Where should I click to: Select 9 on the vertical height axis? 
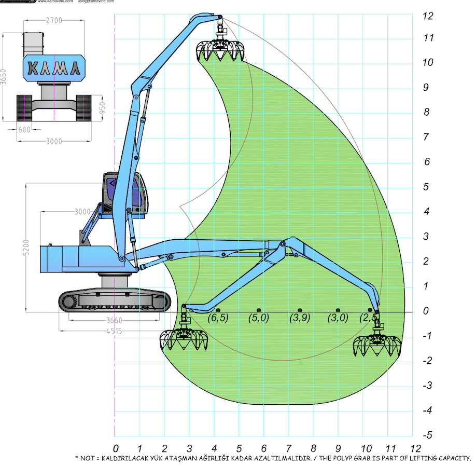tap(426, 87)
